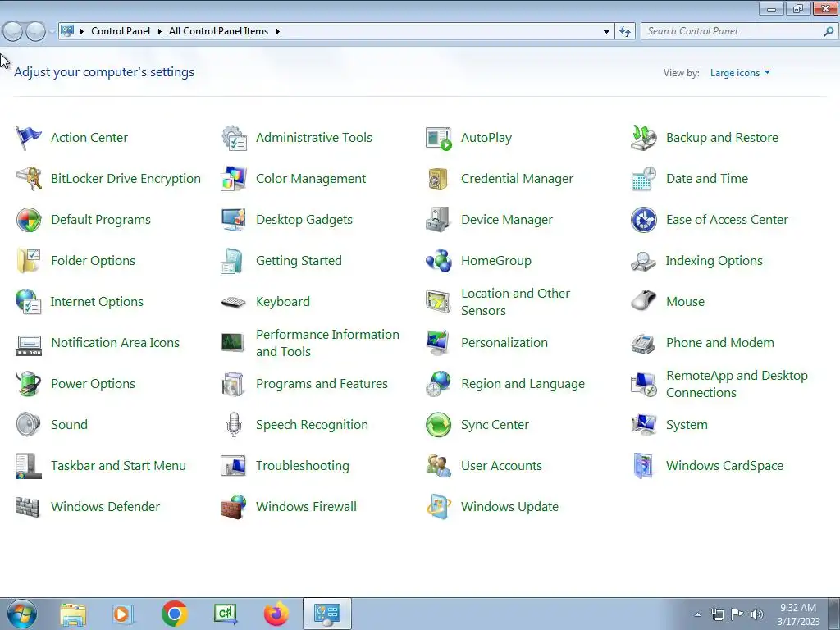Open RemoteApp and Desktop Connections link
This screenshot has height=630, width=840.
point(737,384)
